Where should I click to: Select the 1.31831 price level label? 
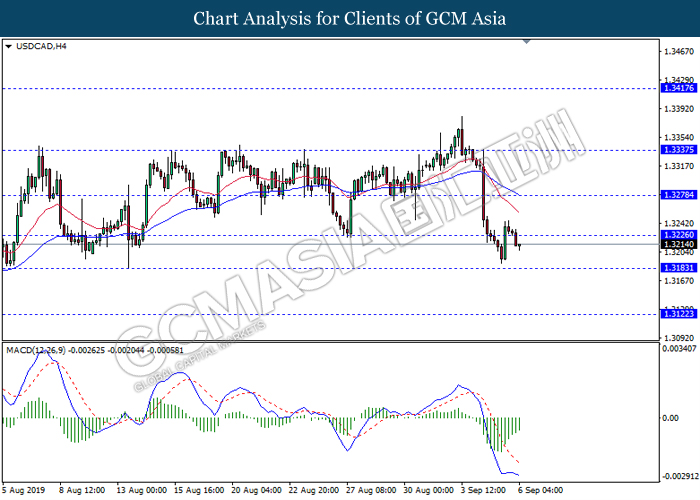pyautogui.click(x=678, y=268)
